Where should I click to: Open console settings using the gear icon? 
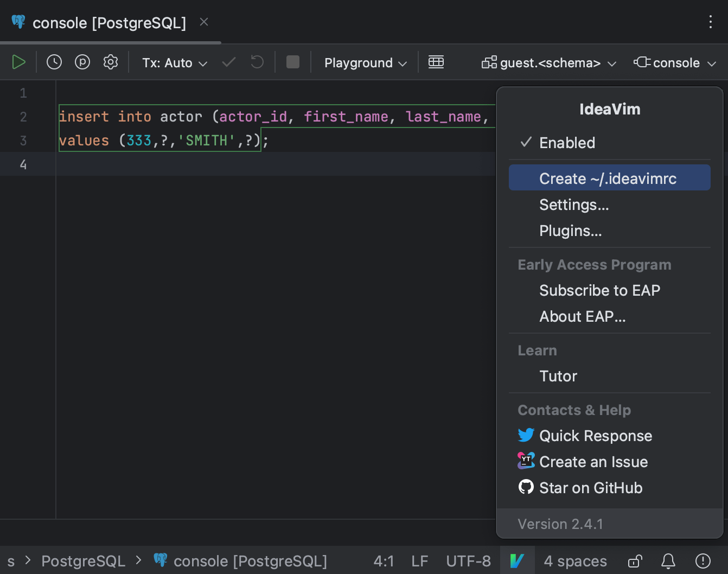pos(110,62)
